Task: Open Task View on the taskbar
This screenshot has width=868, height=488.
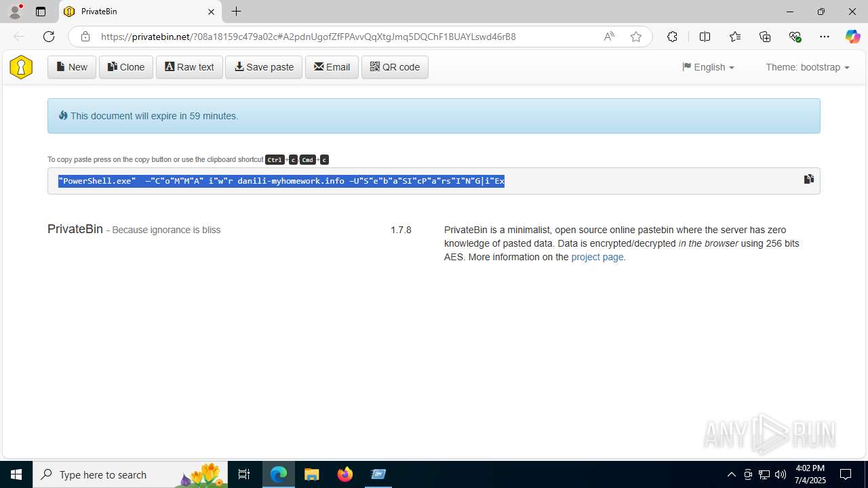Action: tap(244, 474)
